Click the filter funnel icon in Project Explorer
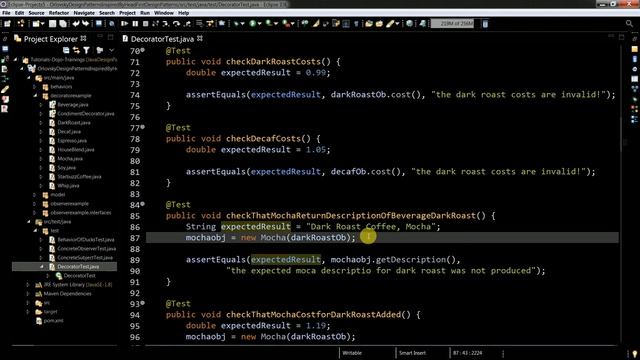The width and height of the screenshot is (640, 360). (87, 50)
